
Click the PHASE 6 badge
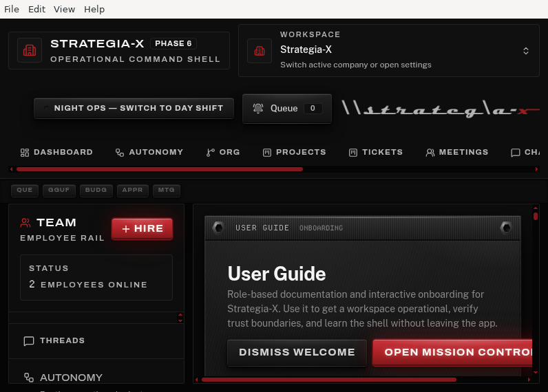(x=173, y=43)
